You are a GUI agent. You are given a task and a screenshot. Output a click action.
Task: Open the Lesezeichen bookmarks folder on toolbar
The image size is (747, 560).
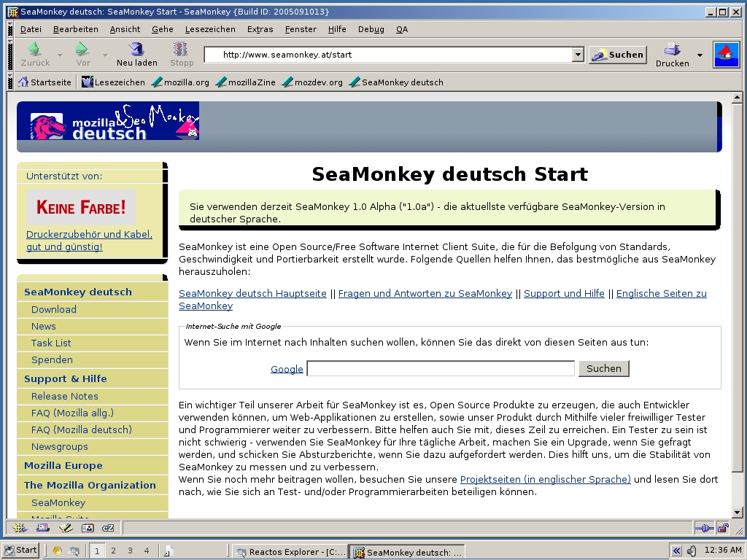click(x=113, y=82)
